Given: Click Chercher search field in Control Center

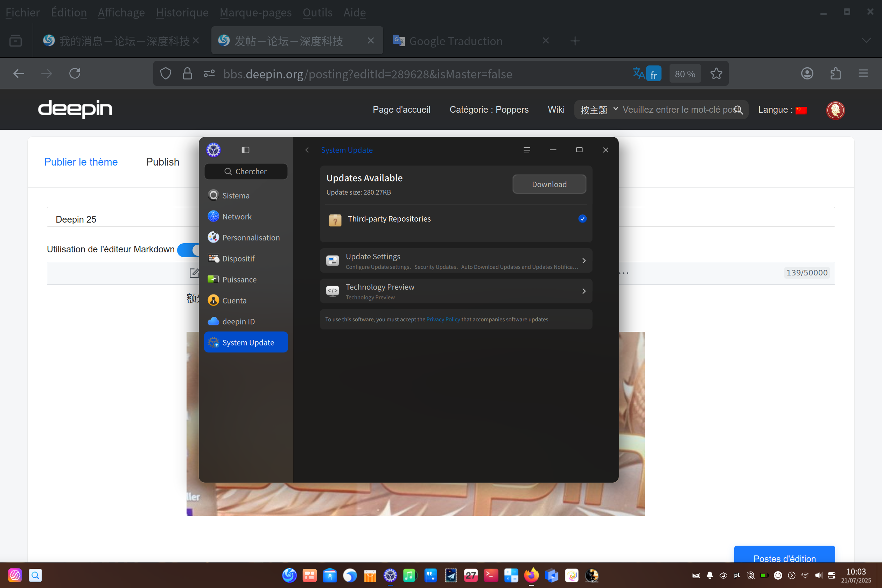Looking at the screenshot, I should (x=246, y=171).
